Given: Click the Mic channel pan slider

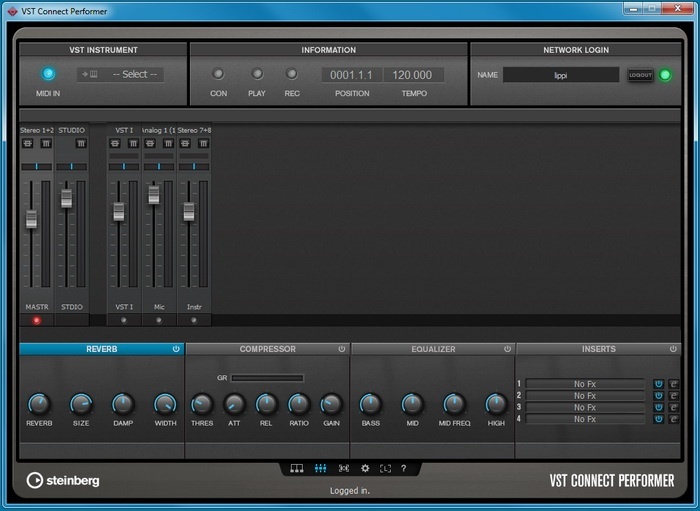Looking at the screenshot, I should tap(159, 166).
